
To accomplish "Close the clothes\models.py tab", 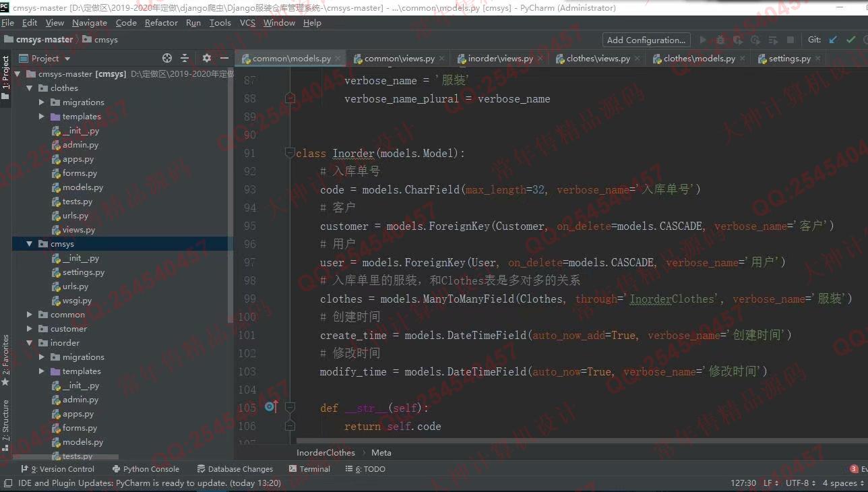I will pos(742,59).
